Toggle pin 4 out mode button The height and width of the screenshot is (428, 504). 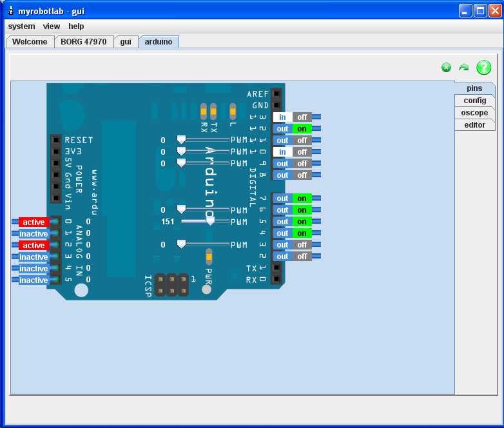coord(282,233)
